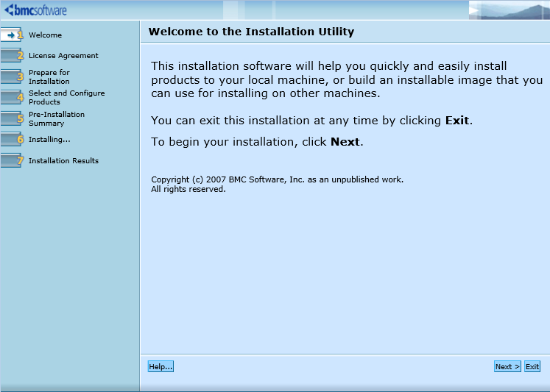
Task: Click the Welcome step label
Action: (x=45, y=35)
